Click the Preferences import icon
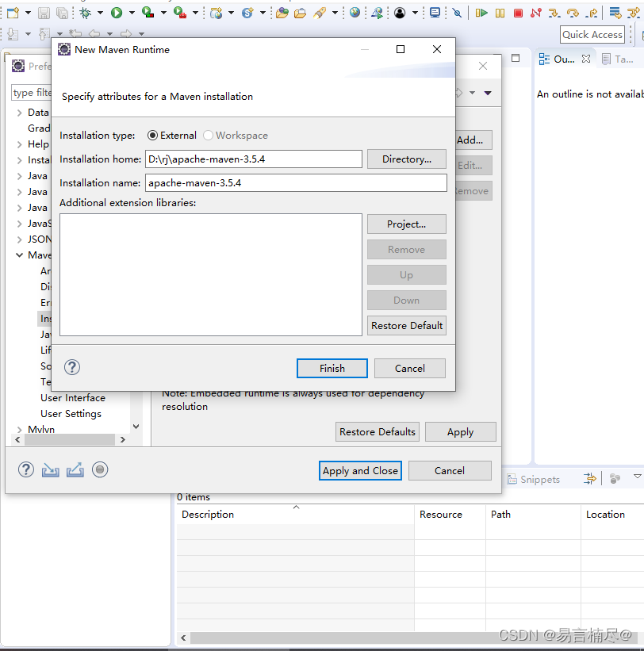The image size is (644, 651). coord(50,470)
